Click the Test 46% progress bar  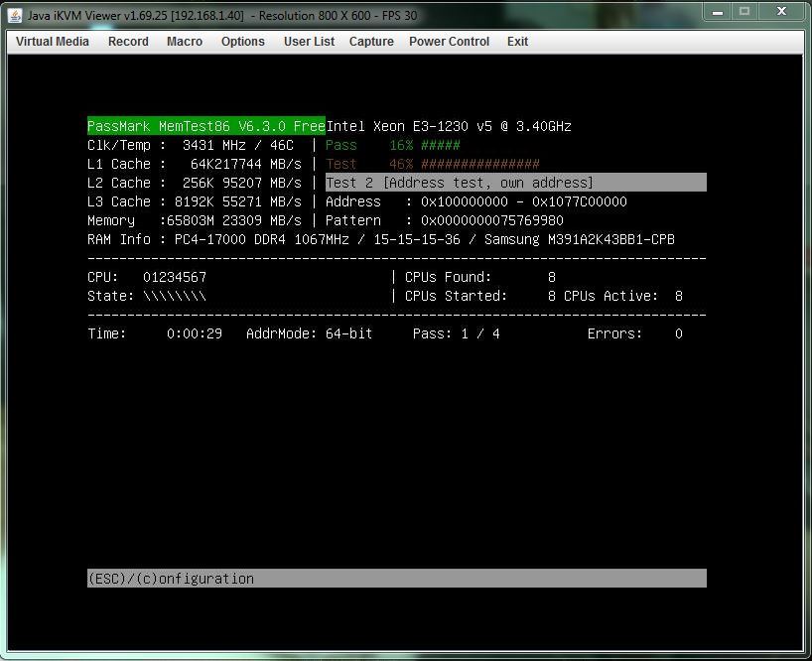[x=433, y=164]
